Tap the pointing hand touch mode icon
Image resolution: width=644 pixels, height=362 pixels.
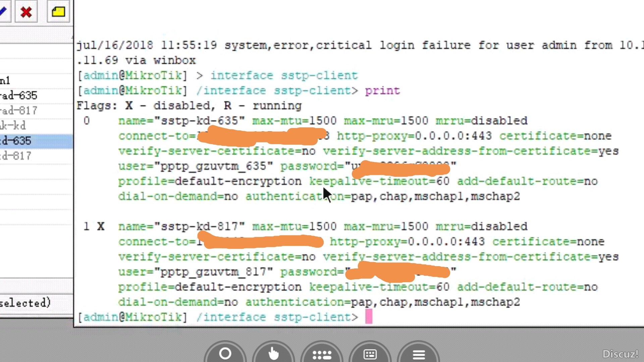click(273, 353)
